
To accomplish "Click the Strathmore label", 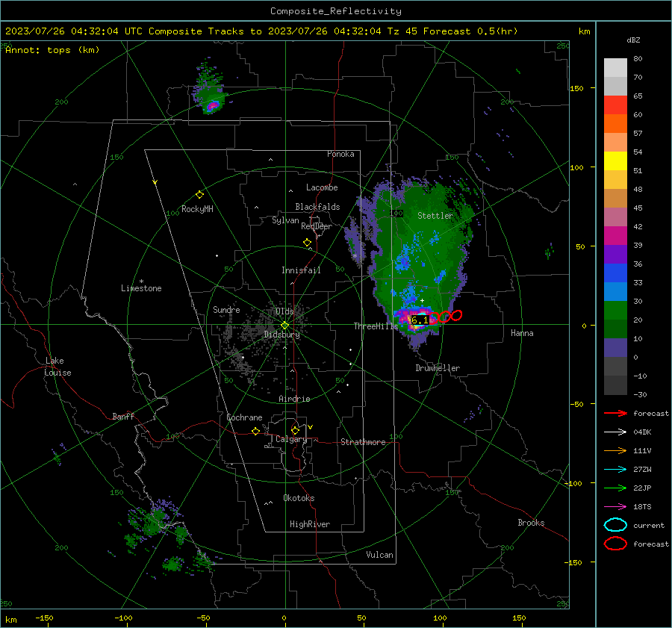I will (363, 442).
